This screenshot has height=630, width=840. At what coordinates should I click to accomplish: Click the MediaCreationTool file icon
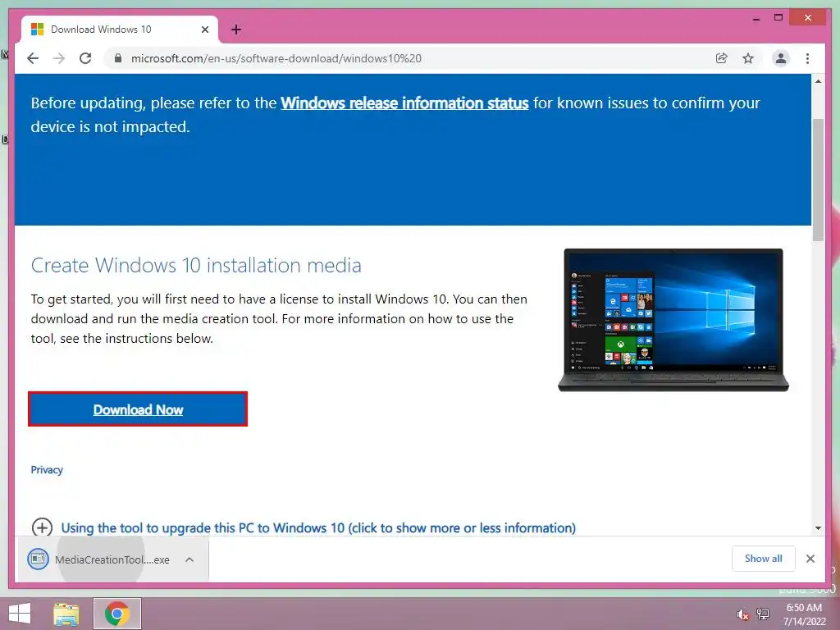38,559
